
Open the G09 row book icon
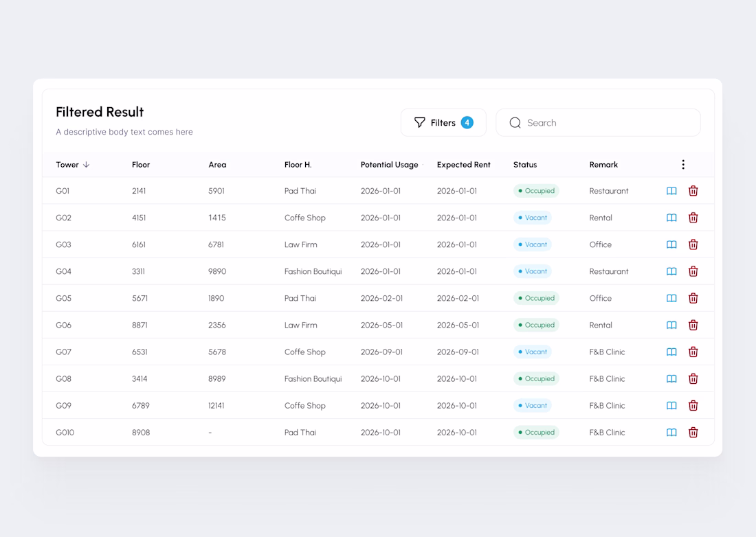pos(671,406)
